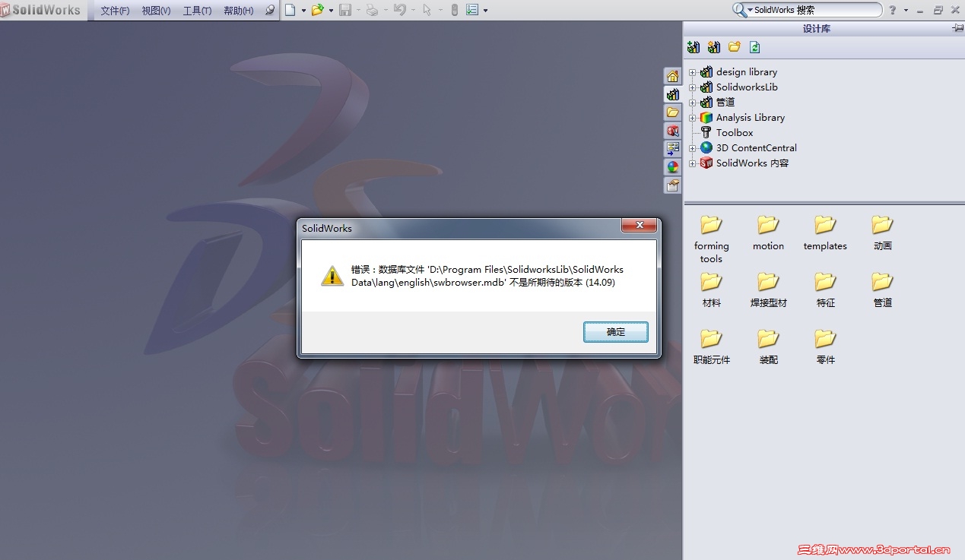Viewport: 965px width, 560px height.
Task: Click the Refresh icon in 设计库
Action: [754, 47]
